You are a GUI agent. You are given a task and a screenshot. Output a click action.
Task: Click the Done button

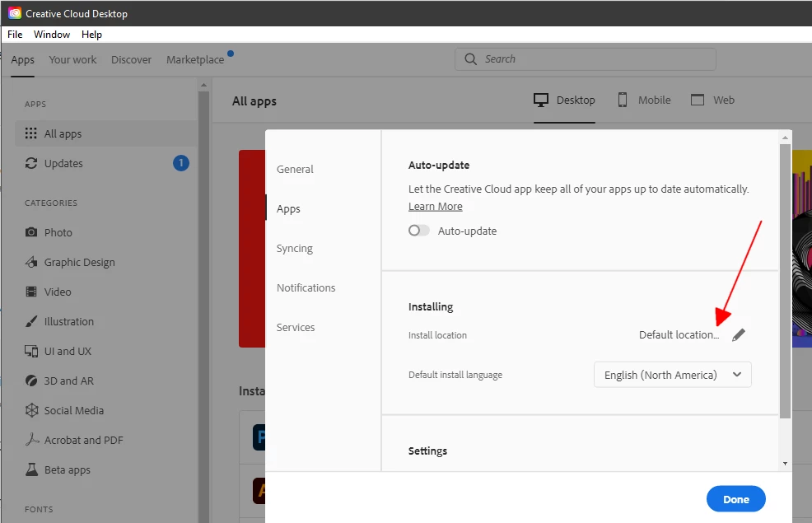(x=736, y=499)
